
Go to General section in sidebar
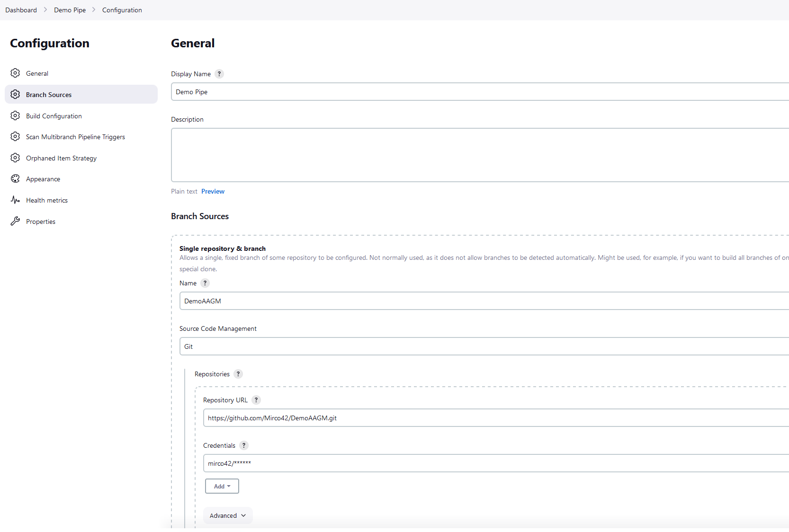point(81,73)
